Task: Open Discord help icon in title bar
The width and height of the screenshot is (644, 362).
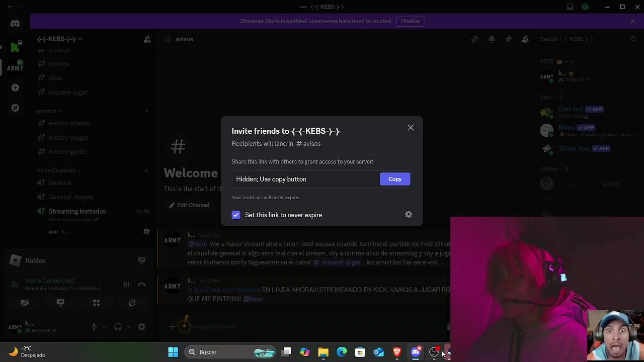Action: point(585,7)
